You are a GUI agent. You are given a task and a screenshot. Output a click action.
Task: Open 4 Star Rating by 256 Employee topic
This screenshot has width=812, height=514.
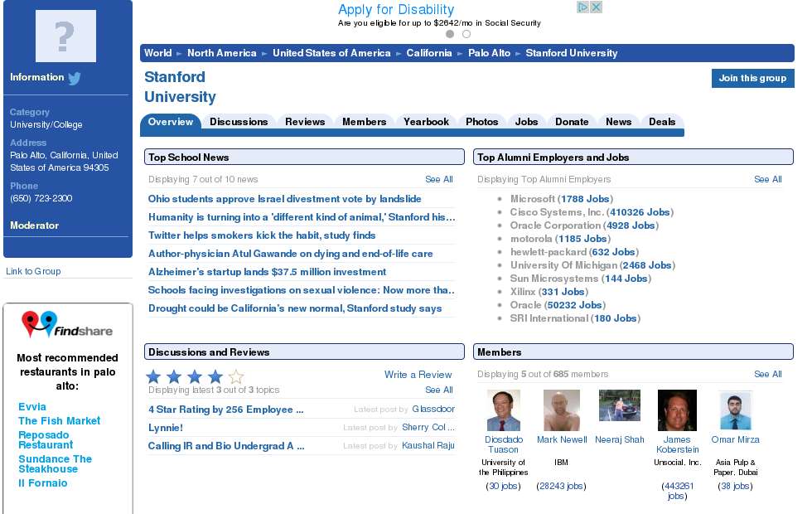click(x=225, y=410)
